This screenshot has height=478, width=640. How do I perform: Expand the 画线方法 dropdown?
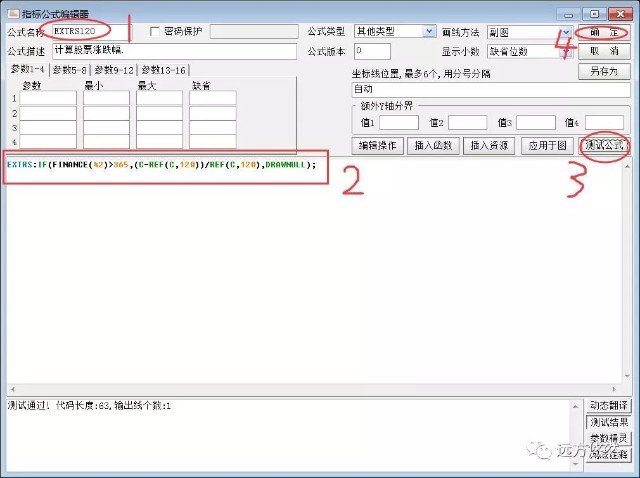(567, 32)
